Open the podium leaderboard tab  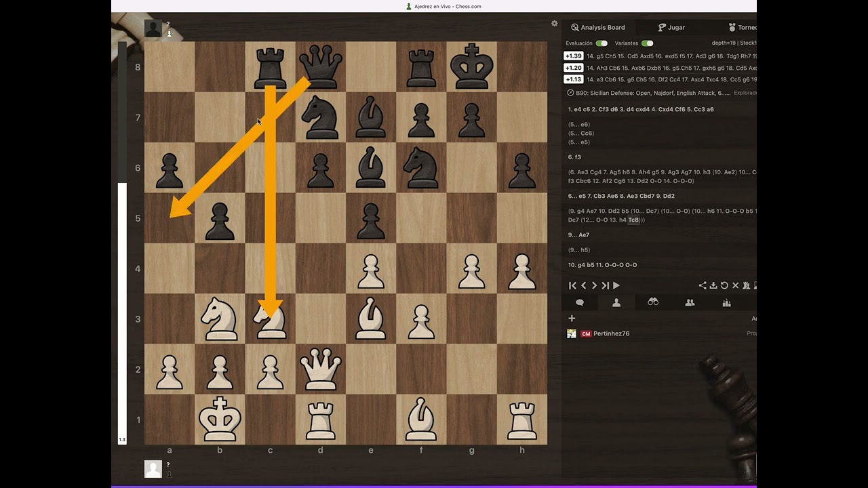point(726,303)
